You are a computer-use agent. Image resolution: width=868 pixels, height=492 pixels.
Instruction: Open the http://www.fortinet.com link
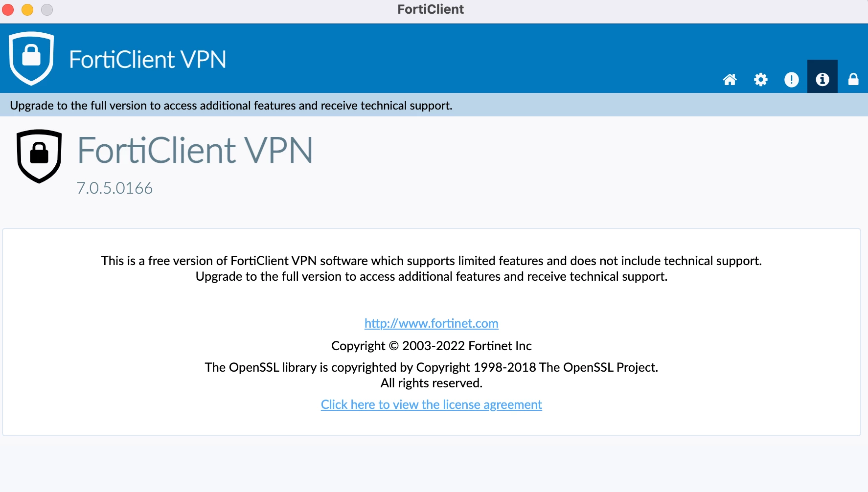click(431, 323)
